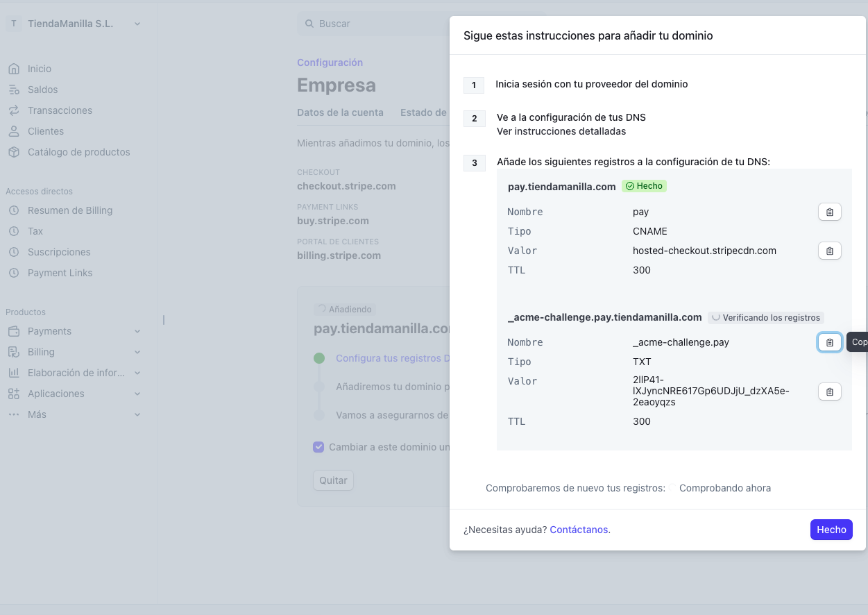The height and width of the screenshot is (615, 868).
Task: Click the sidebar collapse handle
Action: pyautogui.click(x=164, y=320)
